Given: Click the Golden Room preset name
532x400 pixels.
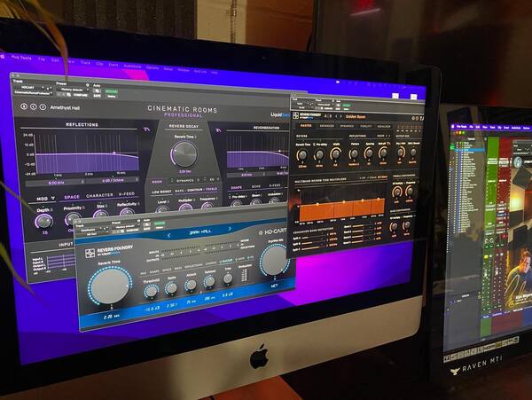Looking at the screenshot, I should pyautogui.click(x=356, y=116).
